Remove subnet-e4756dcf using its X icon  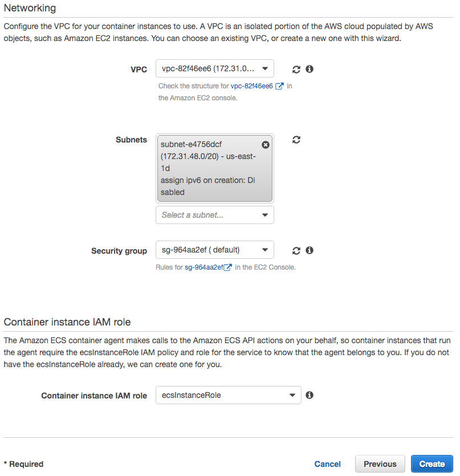point(266,144)
